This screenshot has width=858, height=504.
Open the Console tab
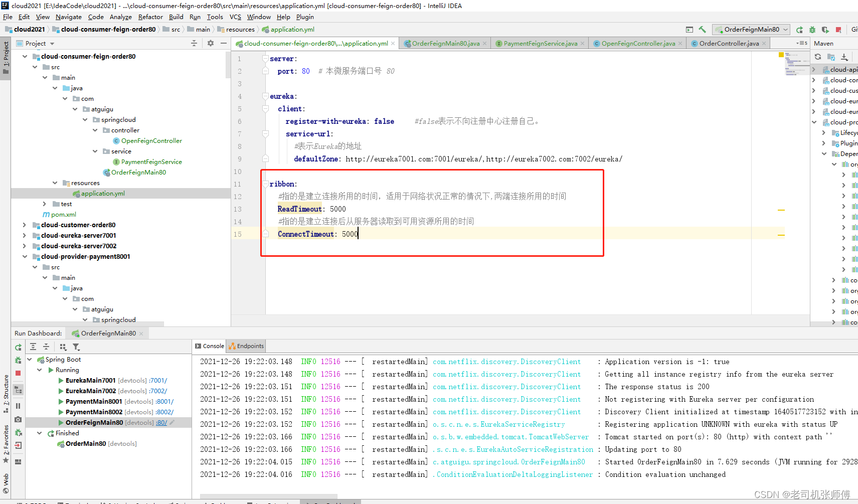[210, 346]
